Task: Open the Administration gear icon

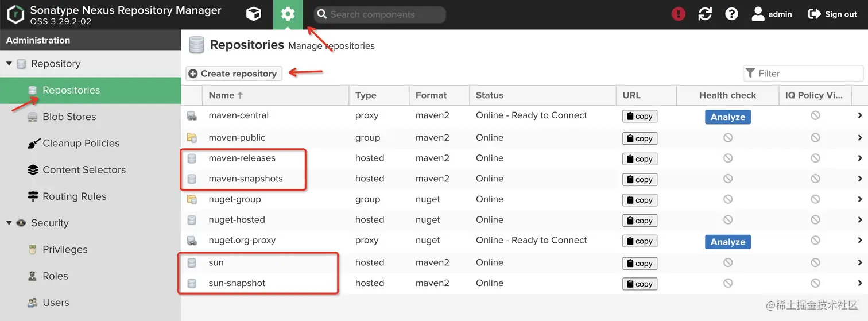Action: coord(288,14)
